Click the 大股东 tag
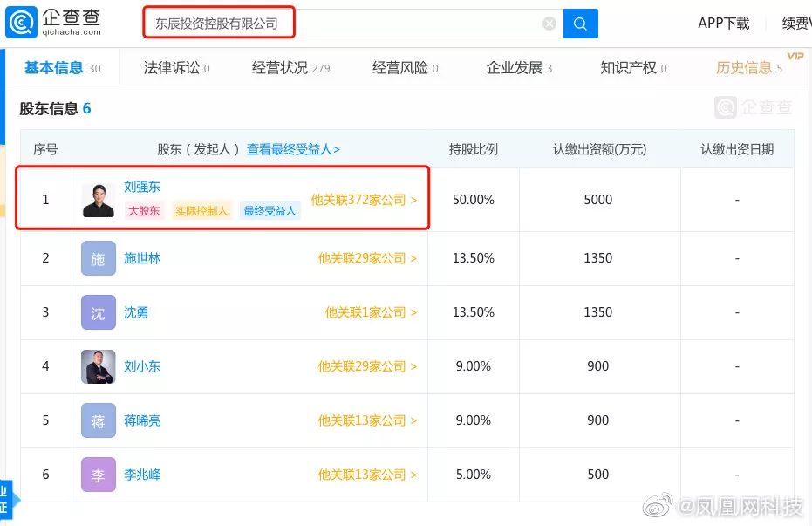Image resolution: width=812 pixels, height=526 pixels. click(143, 211)
